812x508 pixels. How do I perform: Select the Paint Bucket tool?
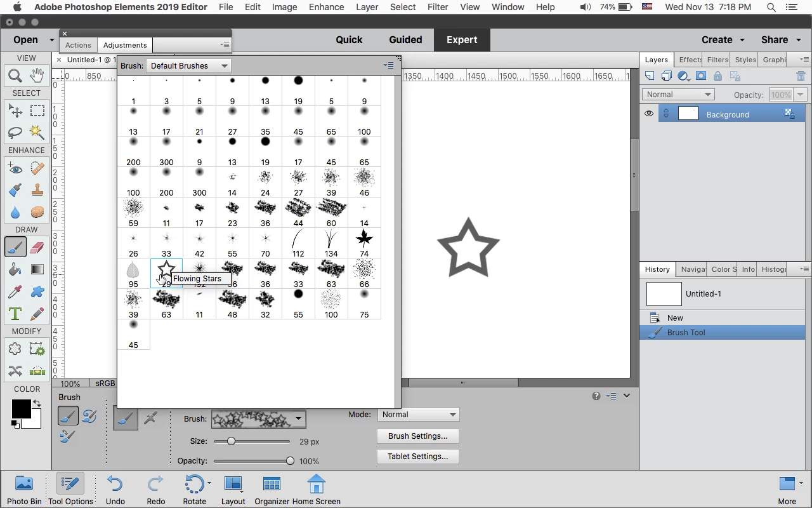15,269
